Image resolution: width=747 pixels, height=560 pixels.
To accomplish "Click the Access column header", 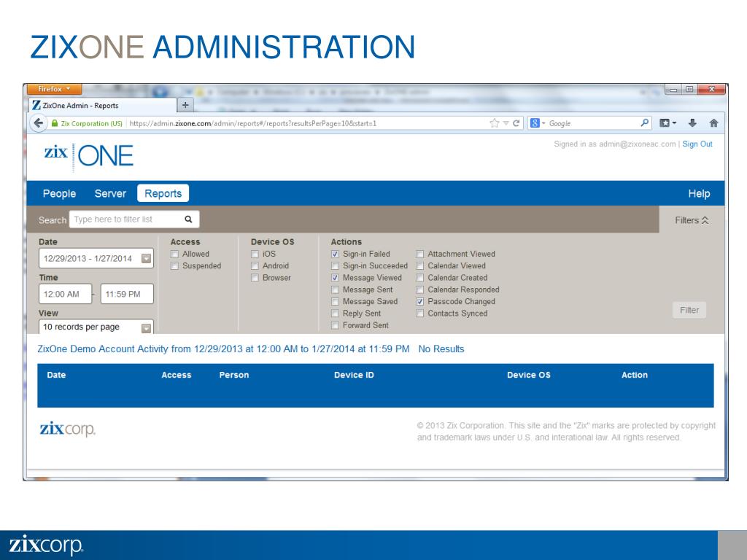I will 177,375.
